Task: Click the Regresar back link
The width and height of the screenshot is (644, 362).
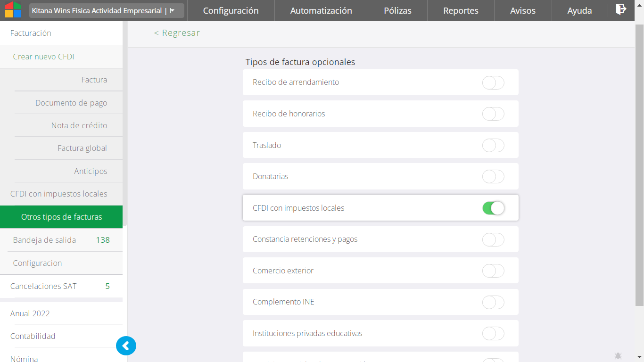Action: 177,33
